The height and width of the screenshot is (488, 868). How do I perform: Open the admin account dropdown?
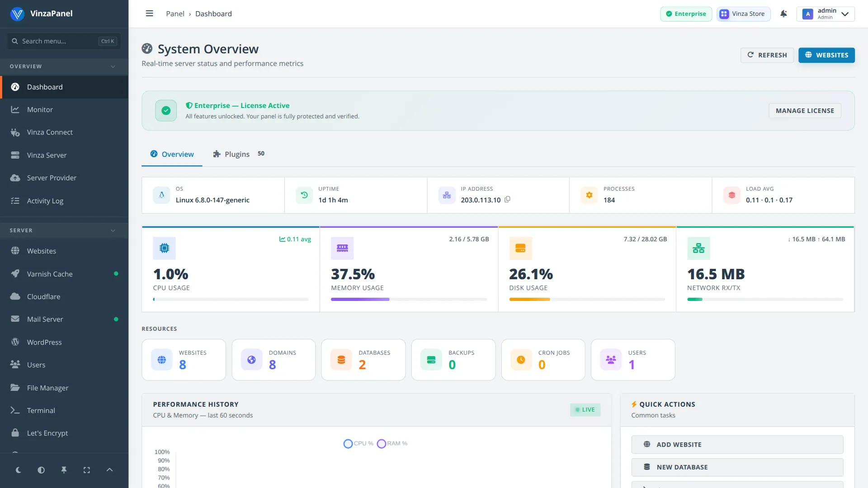pyautogui.click(x=826, y=14)
